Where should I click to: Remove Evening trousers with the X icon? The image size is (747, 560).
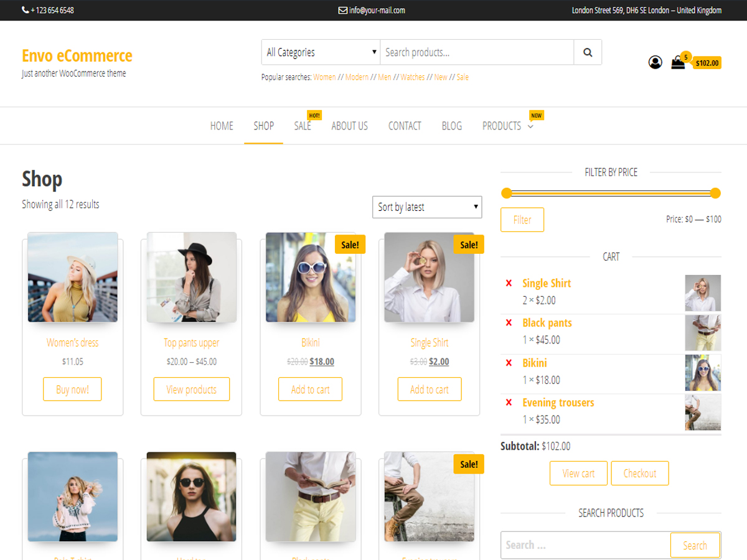point(510,403)
